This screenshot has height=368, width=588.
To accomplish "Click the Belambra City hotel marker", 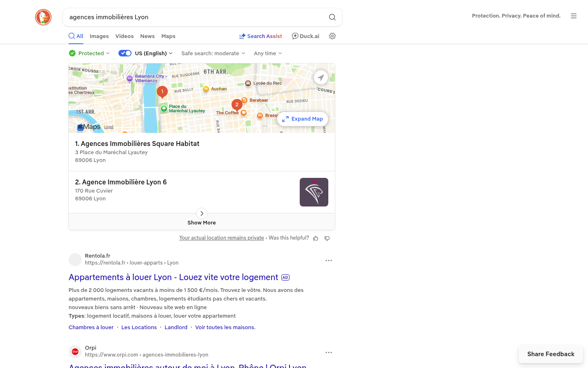I will 129,79.
